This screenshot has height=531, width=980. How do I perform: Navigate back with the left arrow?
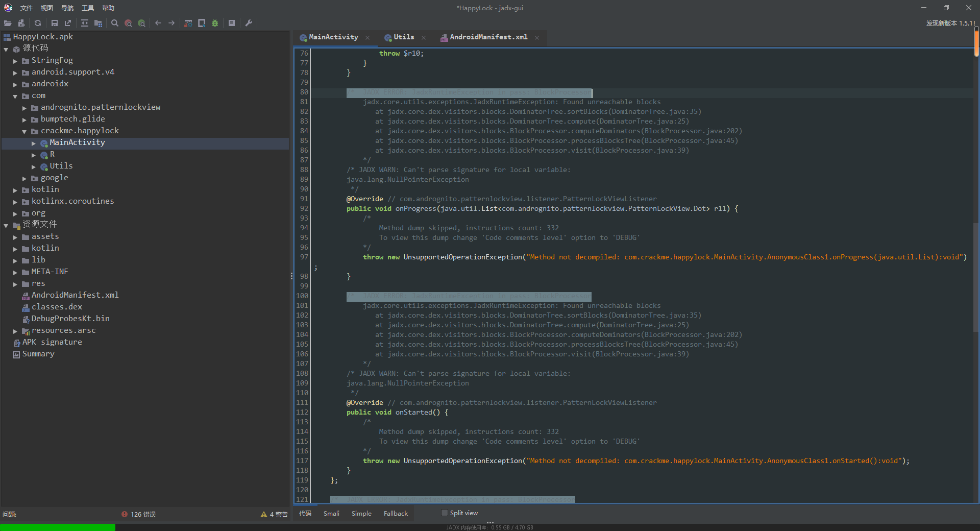pos(158,23)
